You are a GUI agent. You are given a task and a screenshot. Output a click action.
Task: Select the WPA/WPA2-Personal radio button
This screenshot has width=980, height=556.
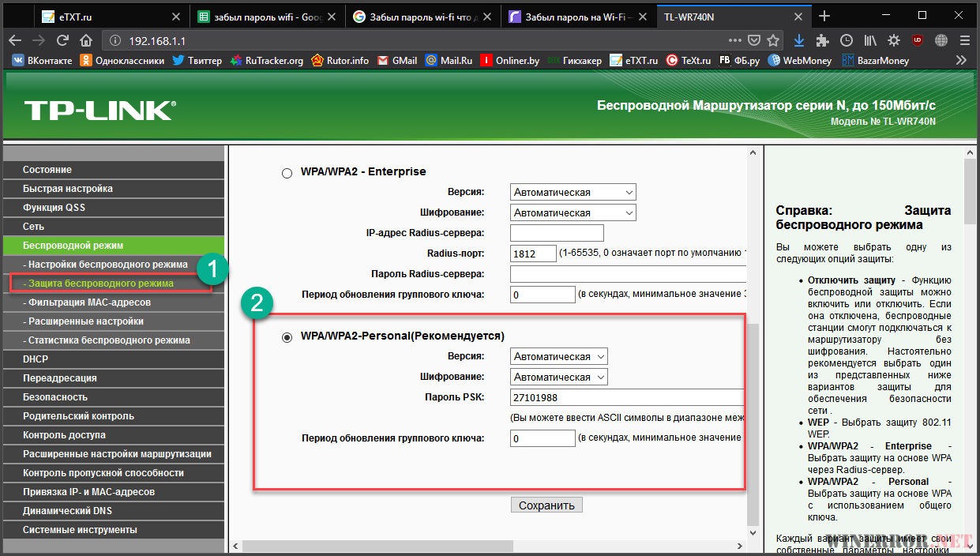(287, 337)
